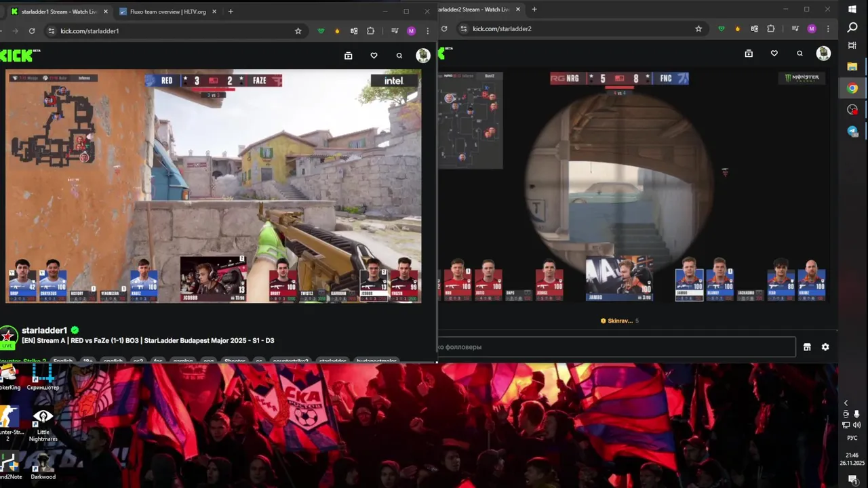Open the chat shop icon beside settings gear
The image size is (868, 488).
point(807,347)
